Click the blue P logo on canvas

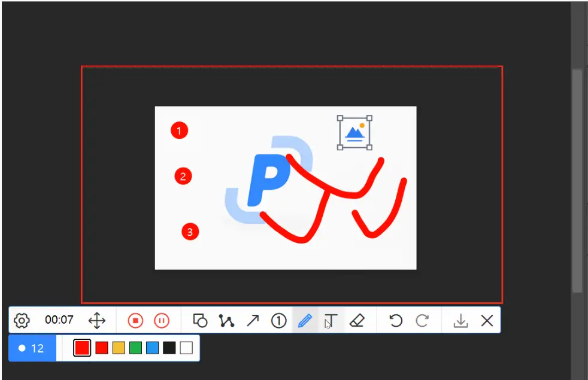coord(269,180)
